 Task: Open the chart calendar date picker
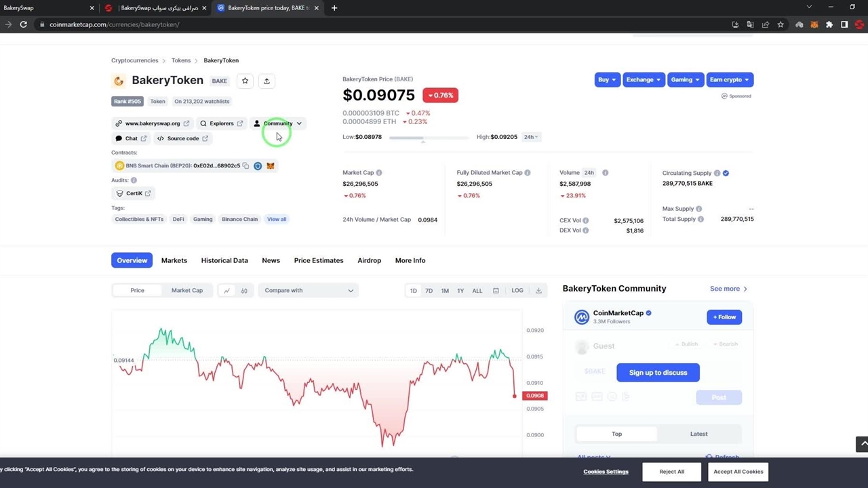pos(496,291)
